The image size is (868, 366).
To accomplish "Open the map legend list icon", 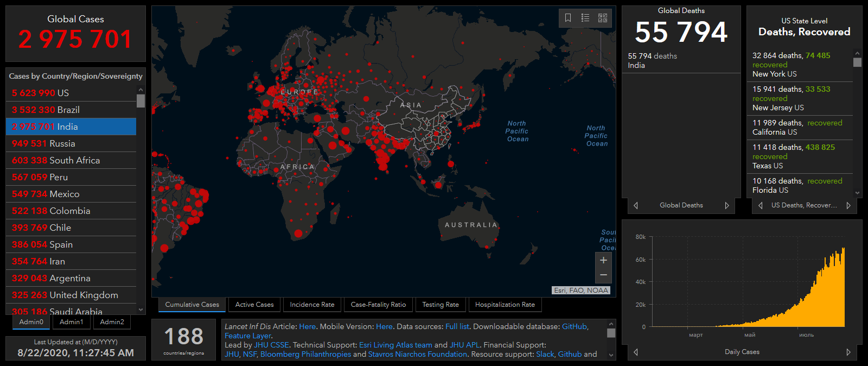I will [x=585, y=18].
